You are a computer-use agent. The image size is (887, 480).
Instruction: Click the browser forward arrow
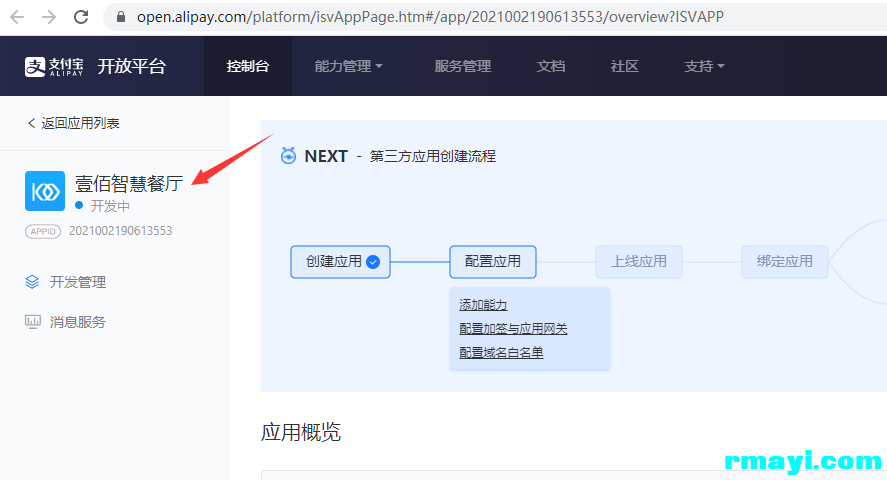point(49,17)
